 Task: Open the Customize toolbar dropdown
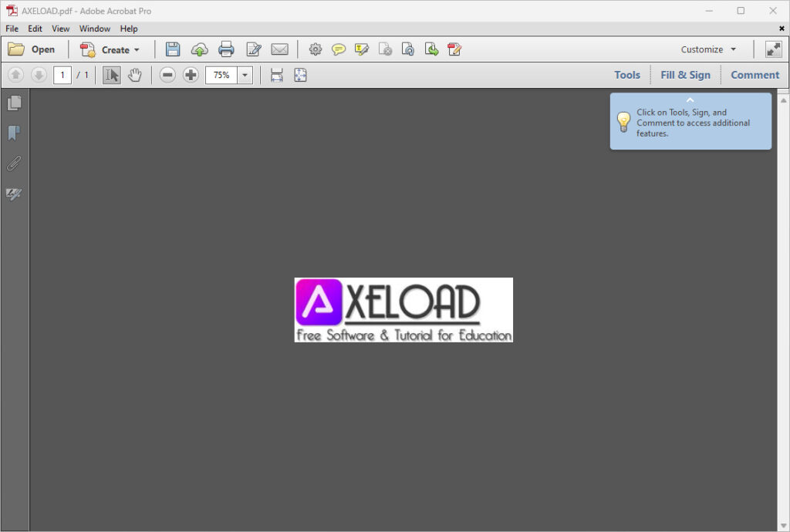coord(708,49)
